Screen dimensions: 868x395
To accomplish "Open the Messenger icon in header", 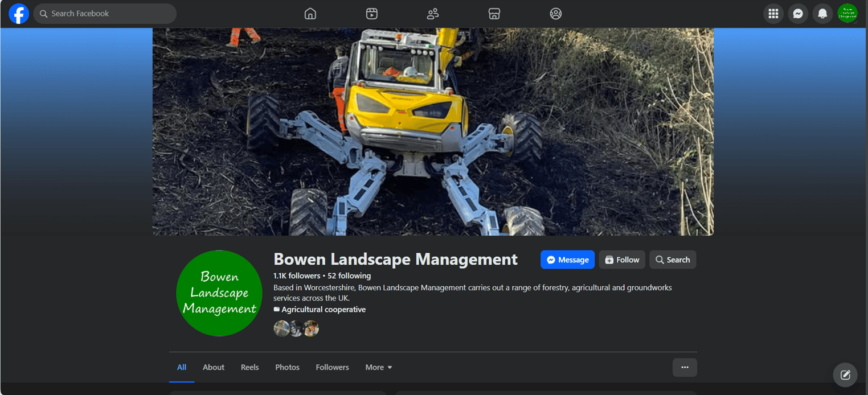I will pos(798,14).
